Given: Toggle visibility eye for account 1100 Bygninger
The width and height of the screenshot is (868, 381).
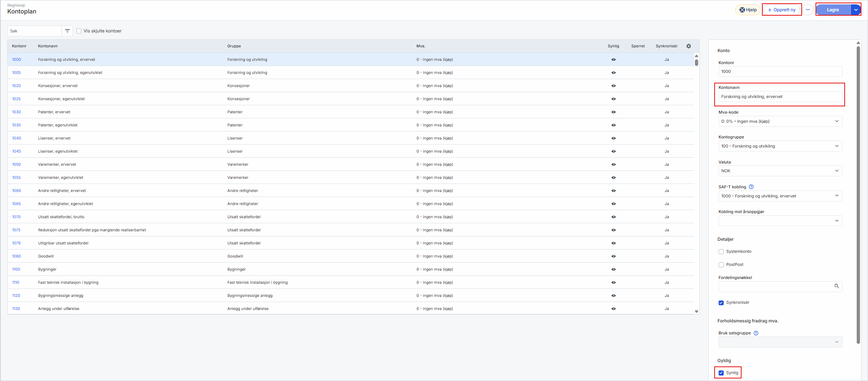Looking at the screenshot, I should (x=613, y=270).
